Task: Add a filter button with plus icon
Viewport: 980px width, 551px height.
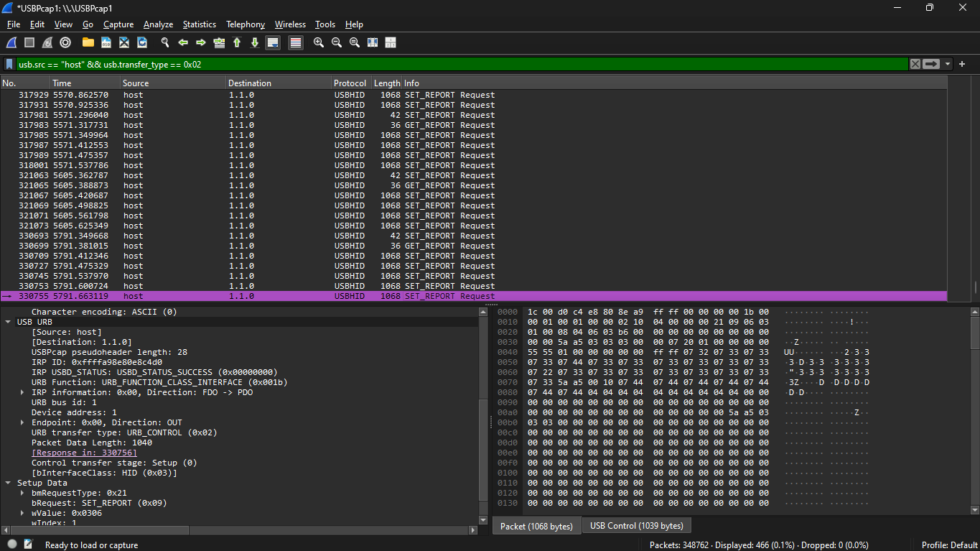Action: pyautogui.click(x=962, y=64)
